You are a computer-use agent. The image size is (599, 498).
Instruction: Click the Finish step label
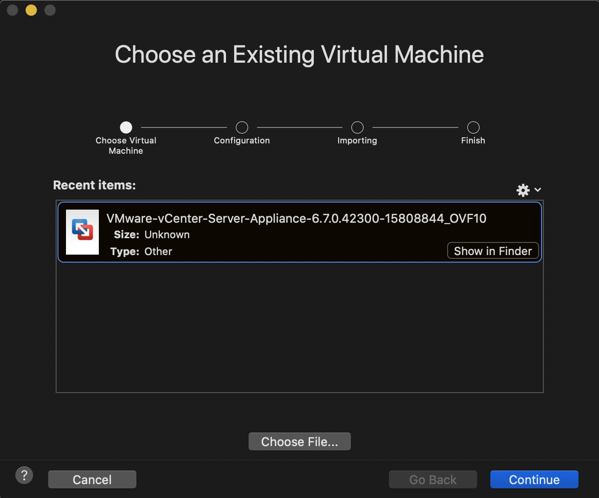coord(473,141)
